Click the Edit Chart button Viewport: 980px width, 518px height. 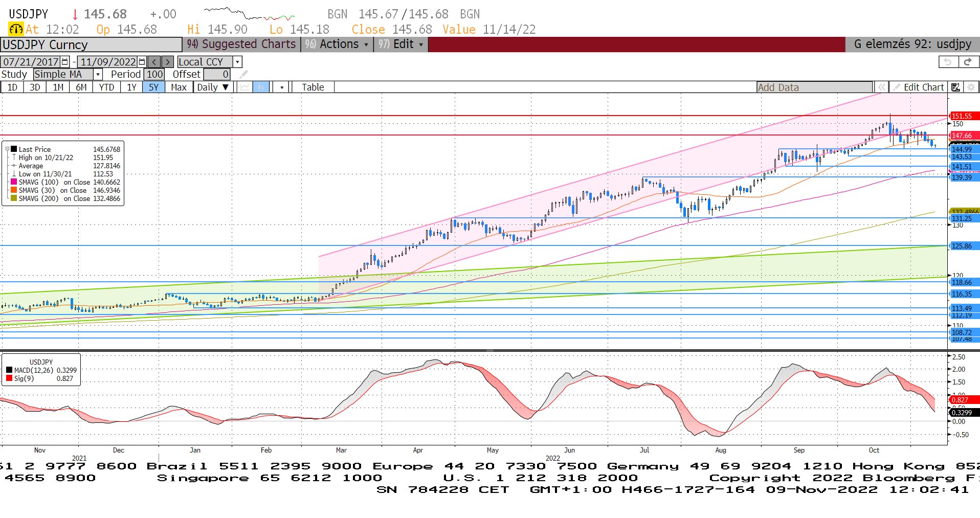(x=919, y=87)
